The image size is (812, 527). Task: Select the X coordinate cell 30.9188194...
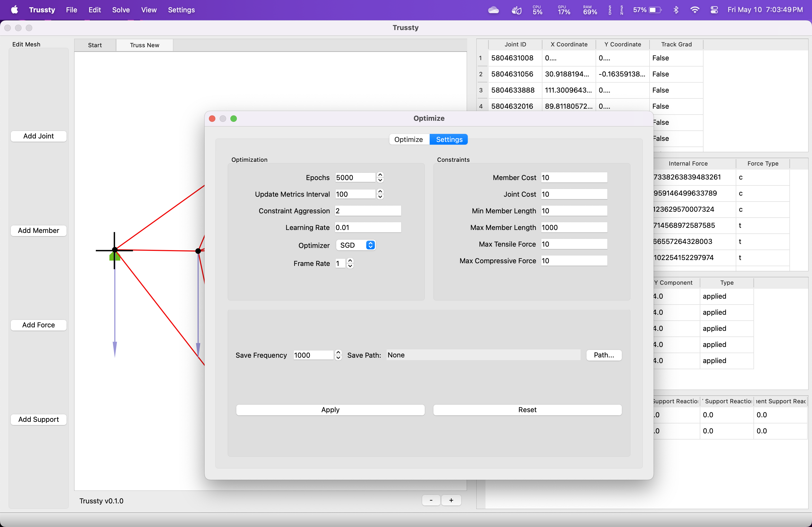[569, 74]
